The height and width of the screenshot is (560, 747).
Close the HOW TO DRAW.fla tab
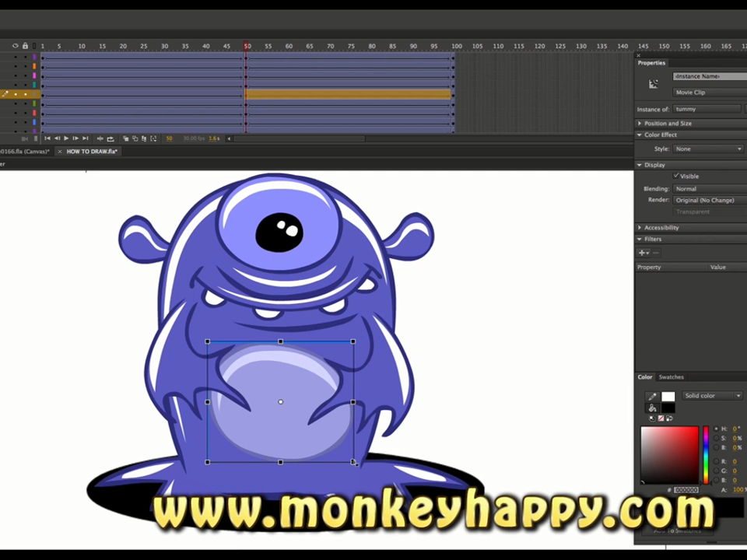coord(60,152)
